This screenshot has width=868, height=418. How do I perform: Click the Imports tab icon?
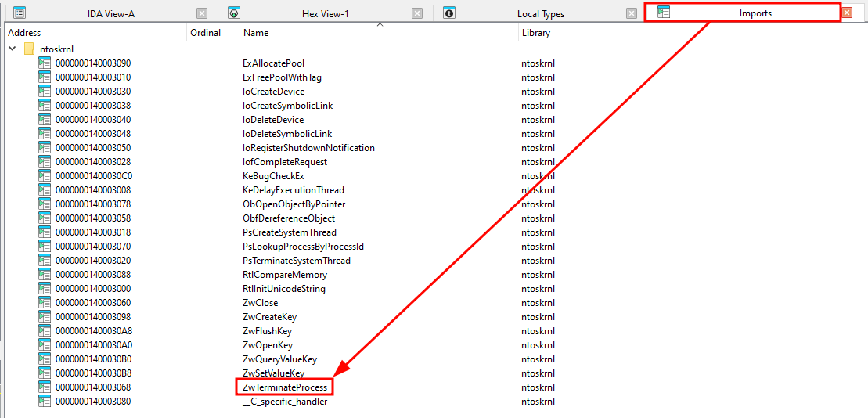(x=664, y=13)
